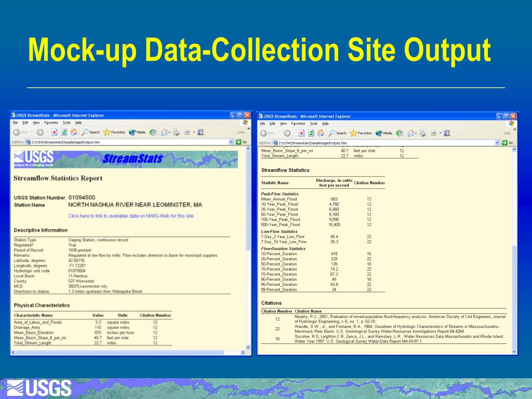The width and height of the screenshot is (532, 399).
Task: Expand address dropdown in left browser window
Action: 231,142
